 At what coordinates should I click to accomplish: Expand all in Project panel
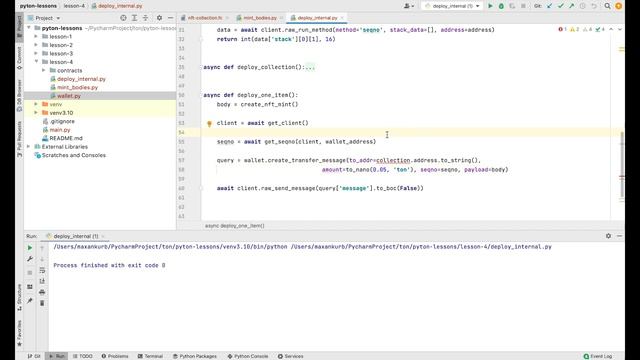(x=134, y=18)
